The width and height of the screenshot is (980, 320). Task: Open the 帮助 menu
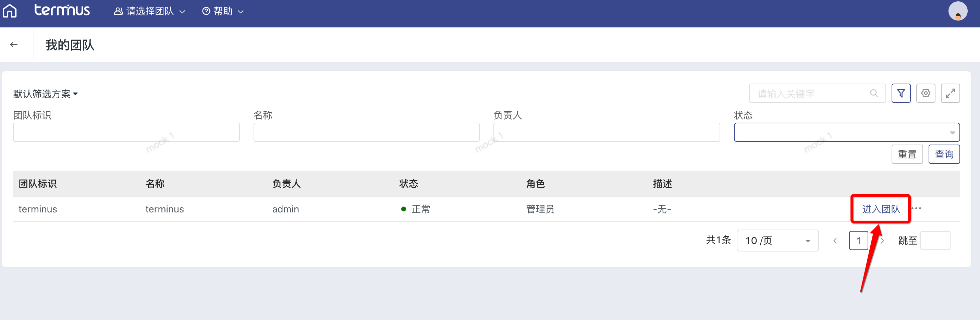pos(222,11)
